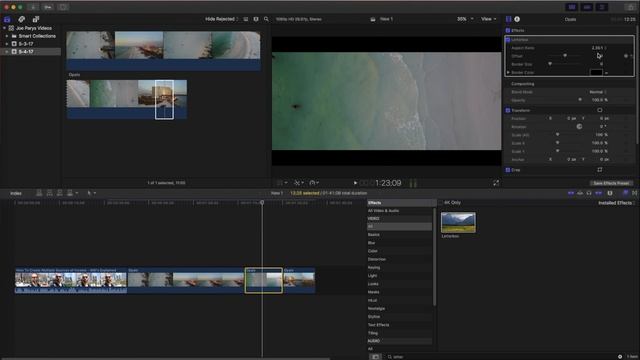Open the Aspect Ratio 2.35:1 dropdown
Viewport: 640px width, 360px height.
(599, 48)
